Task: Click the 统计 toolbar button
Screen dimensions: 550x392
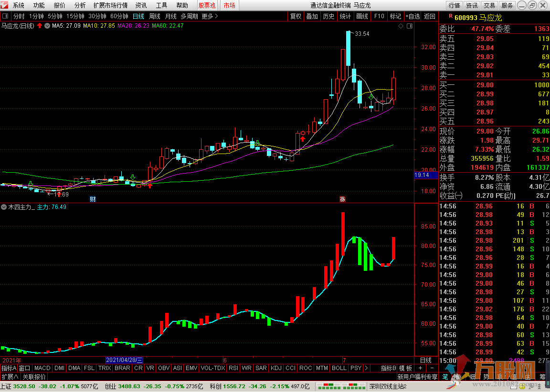Action: point(345,17)
